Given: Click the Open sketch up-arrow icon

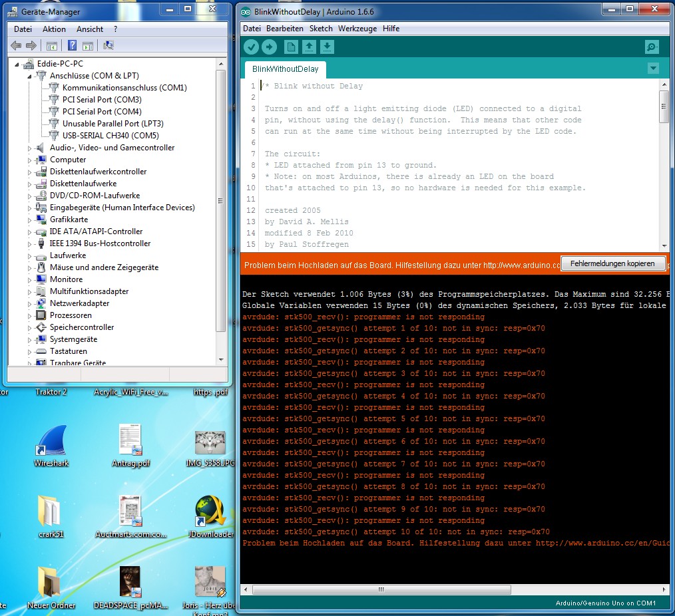Looking at the screenshot, I should click(x=309, y=47).
